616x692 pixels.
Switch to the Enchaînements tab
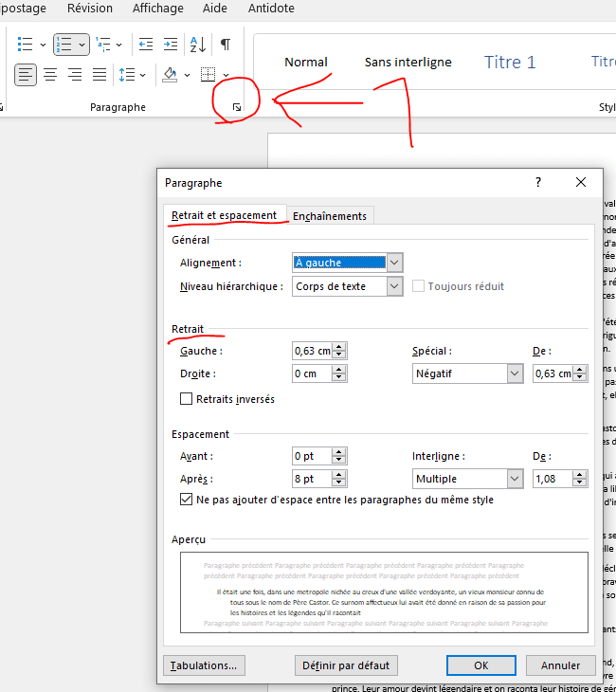330,216
